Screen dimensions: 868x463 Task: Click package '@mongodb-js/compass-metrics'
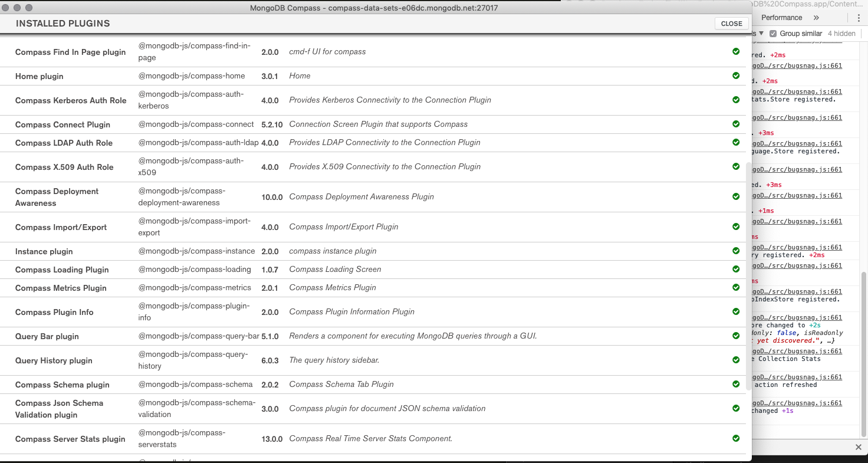[195, 287]
